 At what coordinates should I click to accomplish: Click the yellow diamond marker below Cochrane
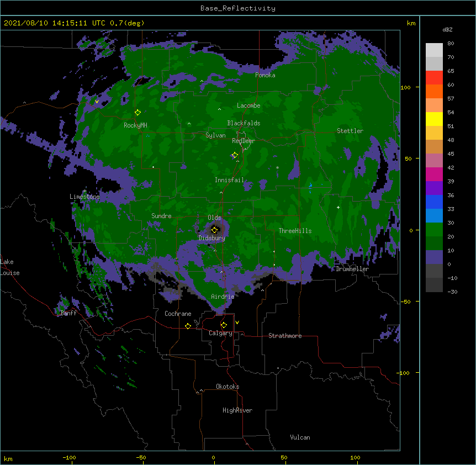click(x=188, y=326)
